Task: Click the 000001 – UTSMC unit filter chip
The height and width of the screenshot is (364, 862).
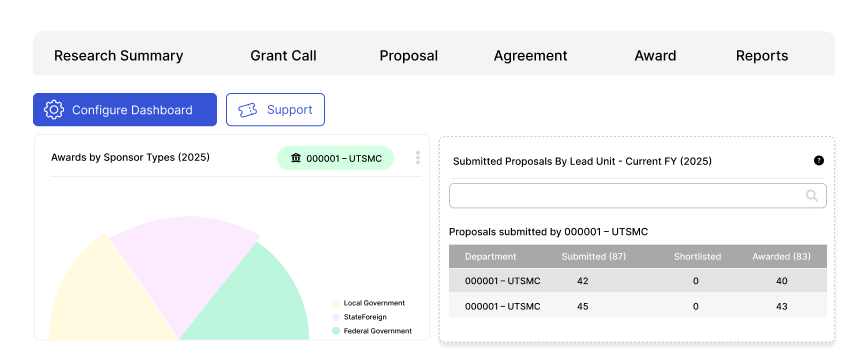Action: pos(335,158)
